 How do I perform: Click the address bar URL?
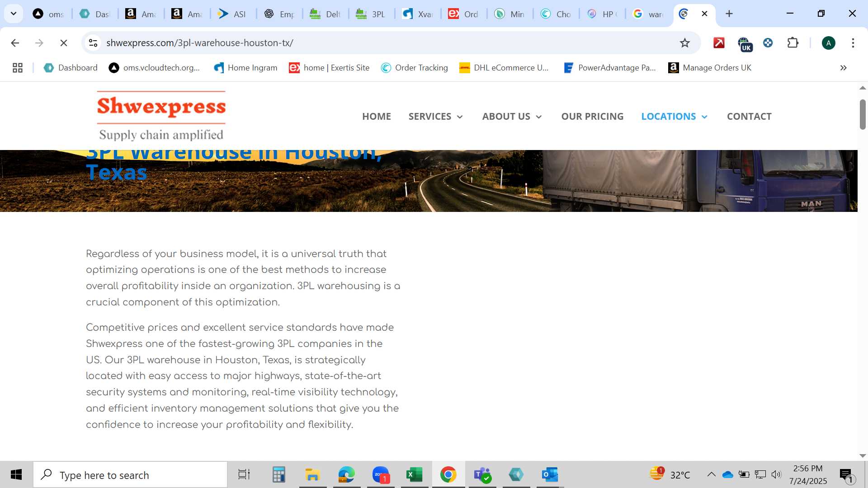tap(200, 43)
